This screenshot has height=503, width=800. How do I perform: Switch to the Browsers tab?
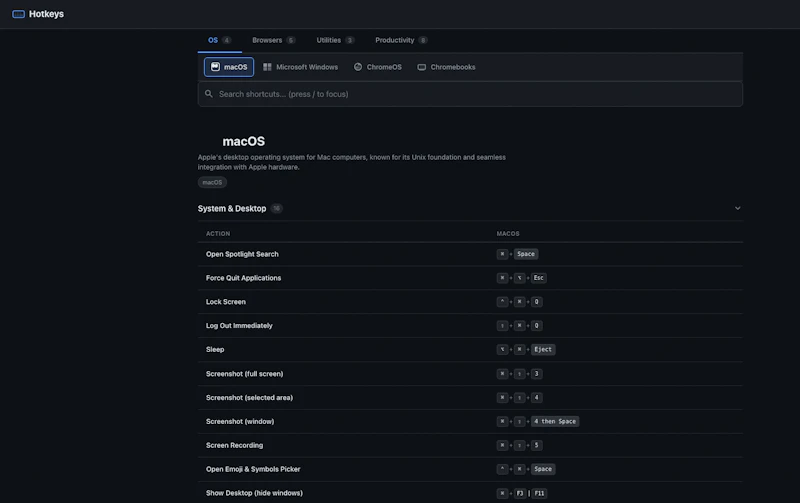click(x=273, y=40)
